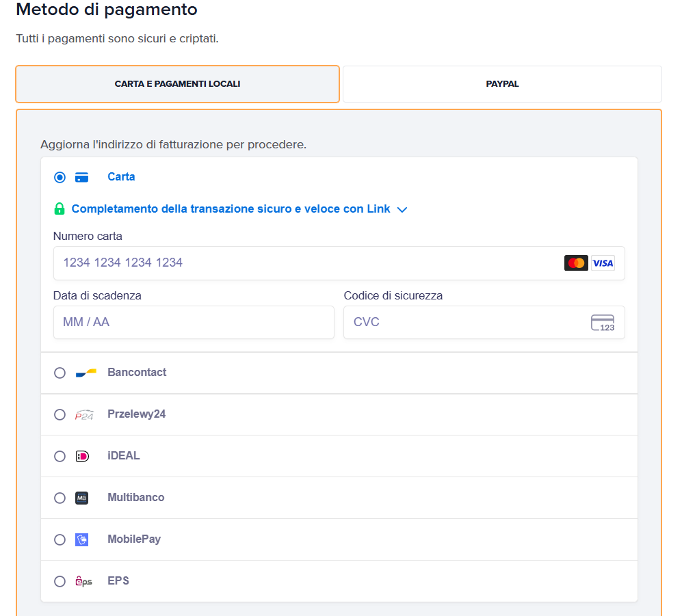This screenshot has height=616, width=682.
Task: Click the Data di scadenza label
Action: tap(97, 296)
